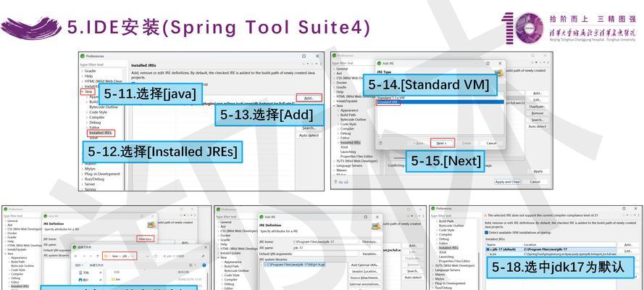Expand jrt-fs.jar library entry in JRE Definition
Screen dimensions: 644x290
pos(262,265)
